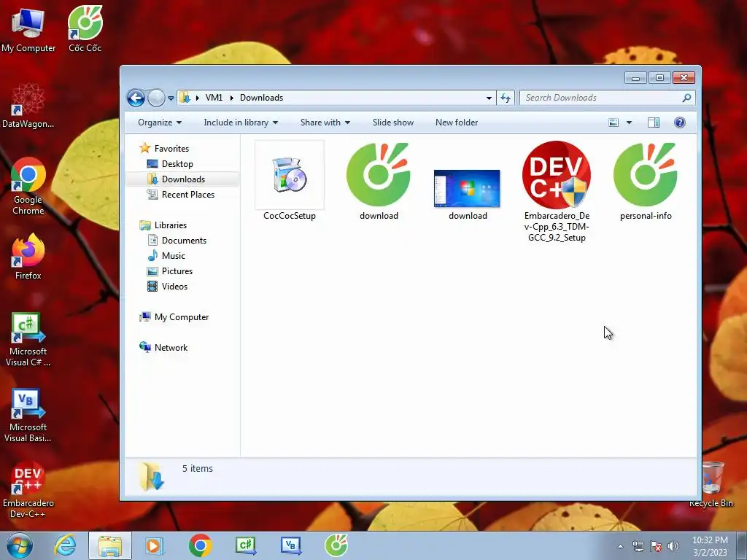Expand the arrow after VM1 in path
747x560 pixels.
(x=231, y=98)
